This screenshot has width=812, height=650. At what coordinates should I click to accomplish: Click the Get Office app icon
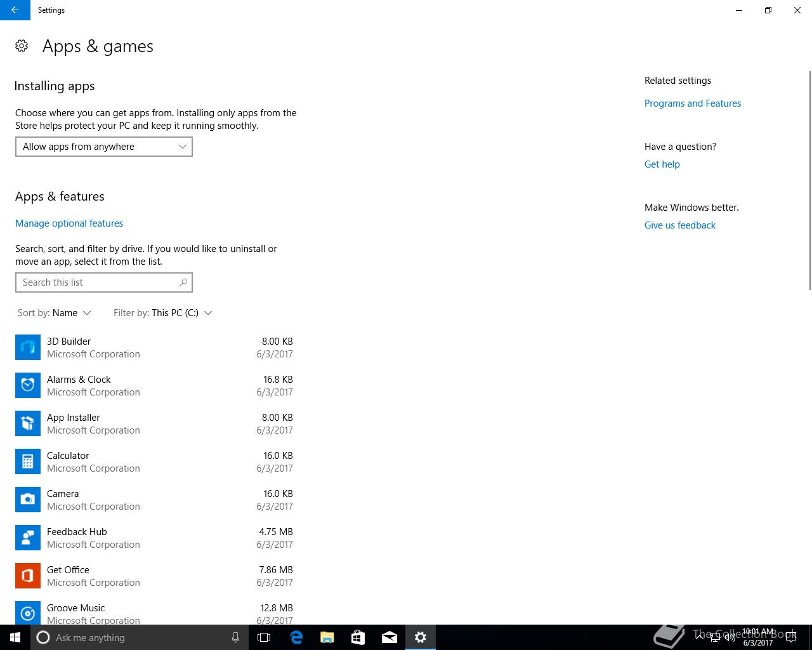pyautogui.click(x=28, y=576)
